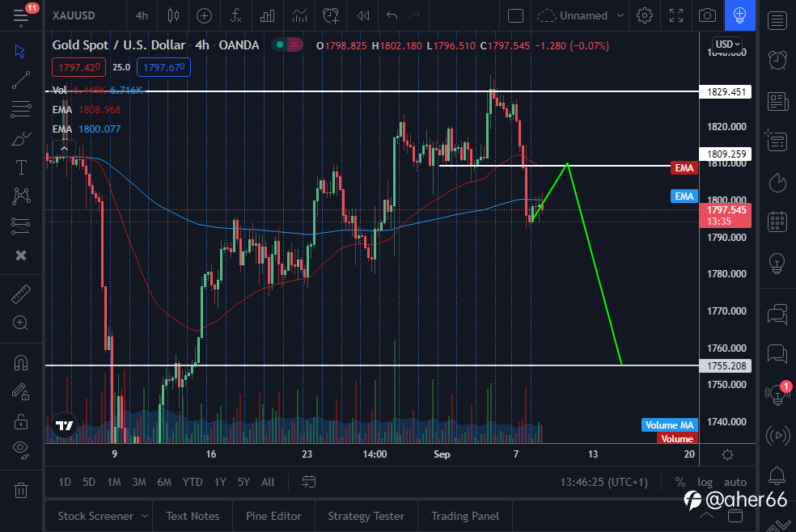Open the measure ruler tool
Screen dimensions: 796x532
click(21, 294)
